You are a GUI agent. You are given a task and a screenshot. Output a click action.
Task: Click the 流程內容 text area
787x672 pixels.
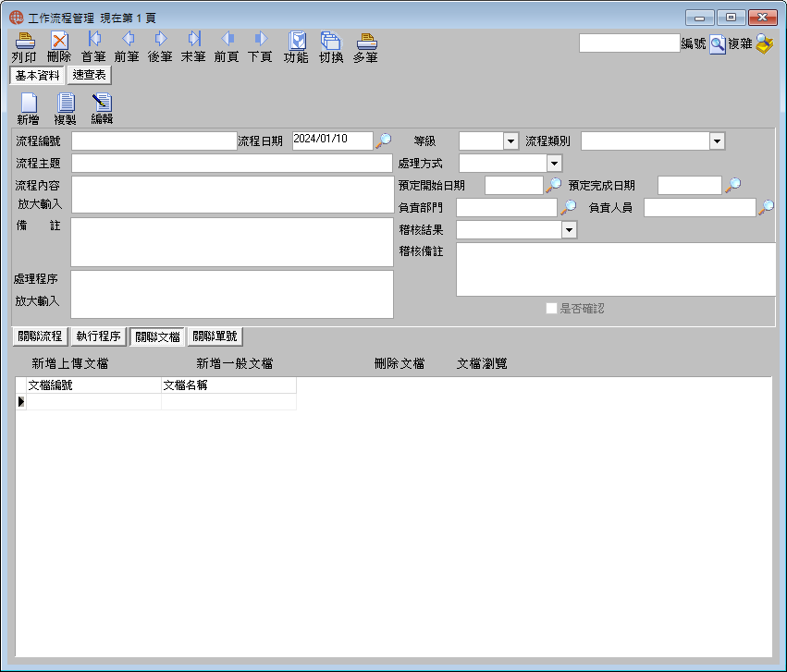coord(233,194)
